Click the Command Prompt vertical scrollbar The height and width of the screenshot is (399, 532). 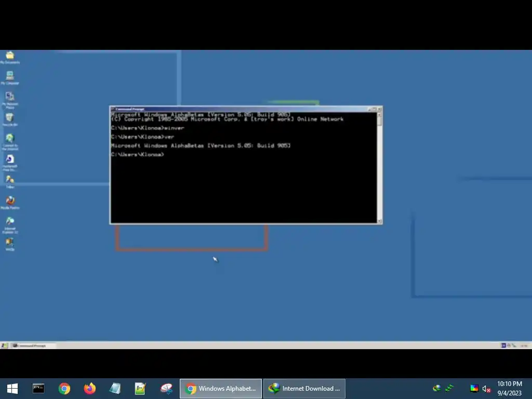tap(380, 168)
